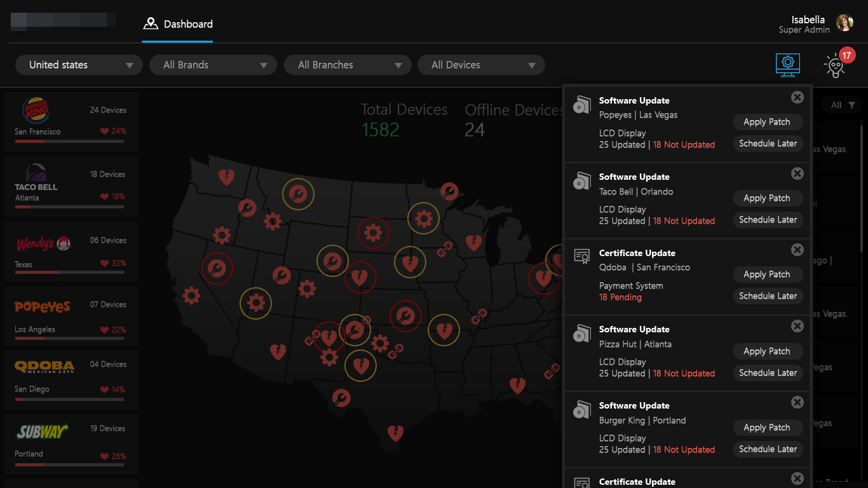Schedule Later for Burger King Portland update
Screen dimensions: 868x488
768,449
